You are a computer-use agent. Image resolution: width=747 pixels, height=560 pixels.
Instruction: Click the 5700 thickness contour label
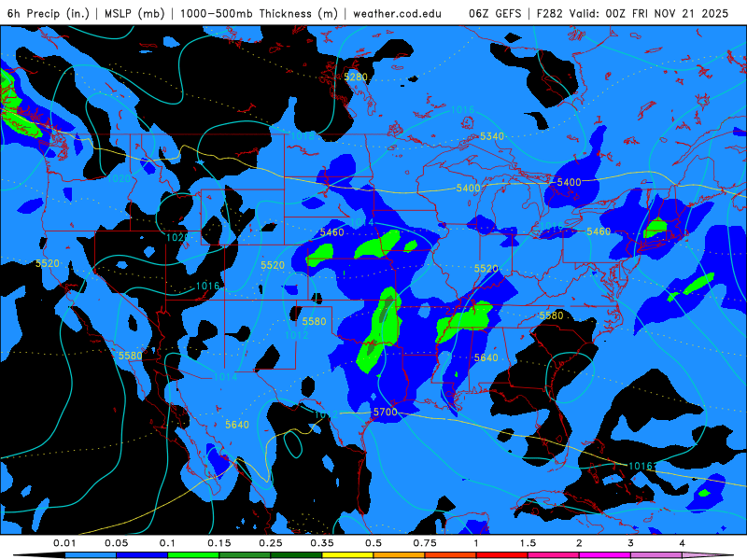(x=385, y=412)
